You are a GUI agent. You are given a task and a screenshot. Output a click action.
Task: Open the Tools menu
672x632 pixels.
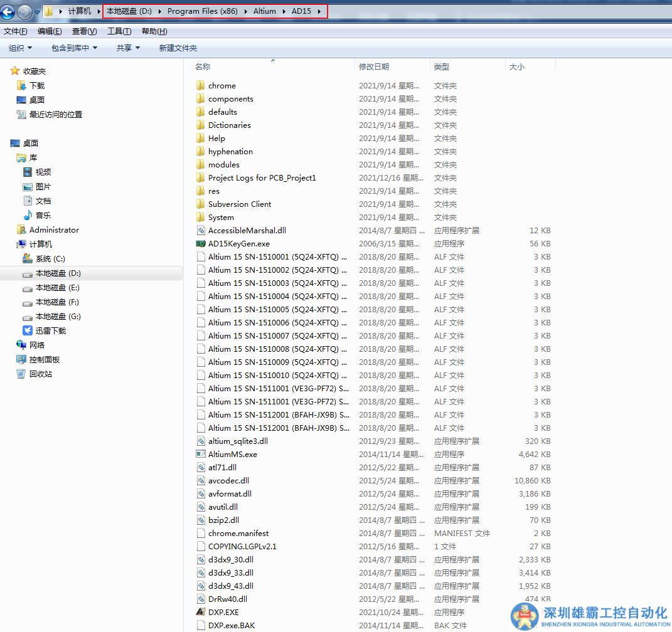119,31
